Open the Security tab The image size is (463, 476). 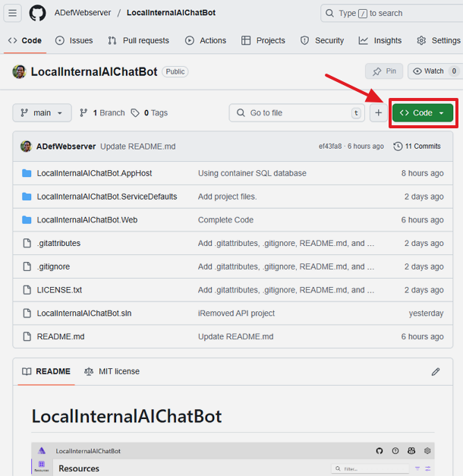[x=322, y=41]
